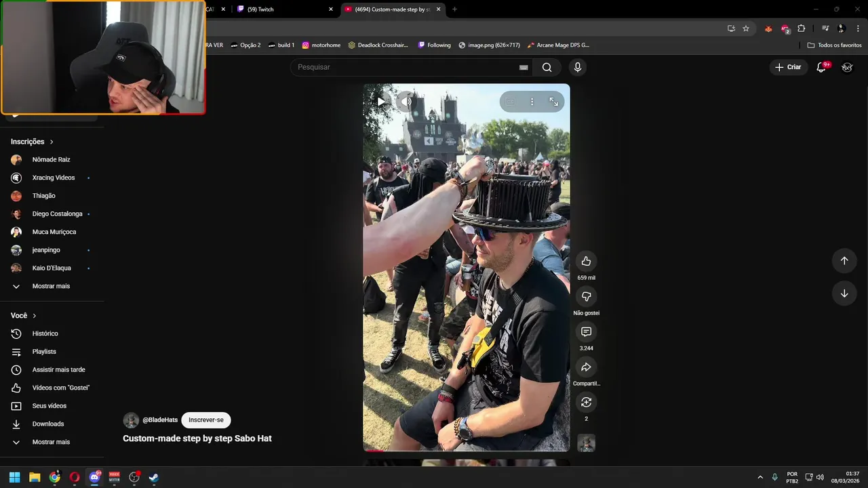Open the Muca Muriçoca channel
868x488 pixels.
pyautogui.click(x=52, y=232)
